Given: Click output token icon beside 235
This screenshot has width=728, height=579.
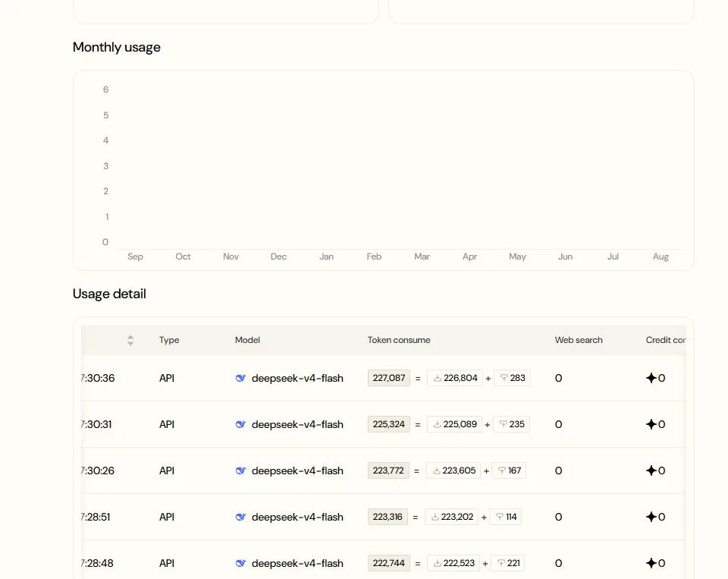Looking at the screenshot, I should coord(503,424).
